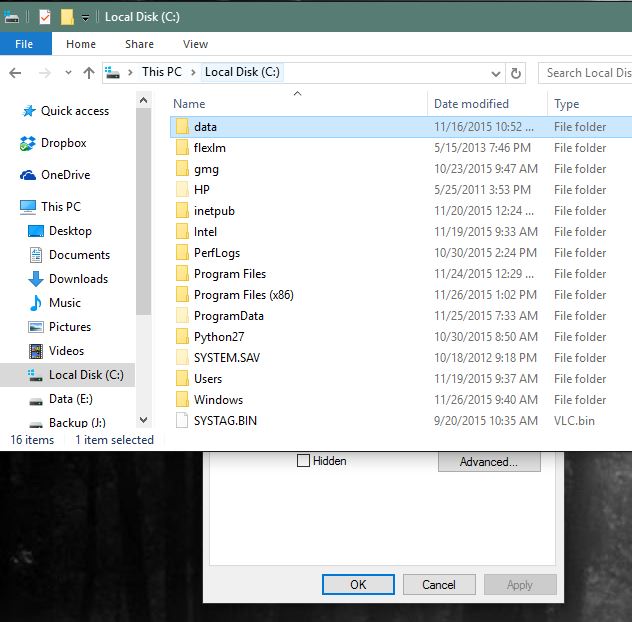Click the drive icon in the title bar
The height and width of the screenshot is (622, 632).
click(x=11, y=17)
